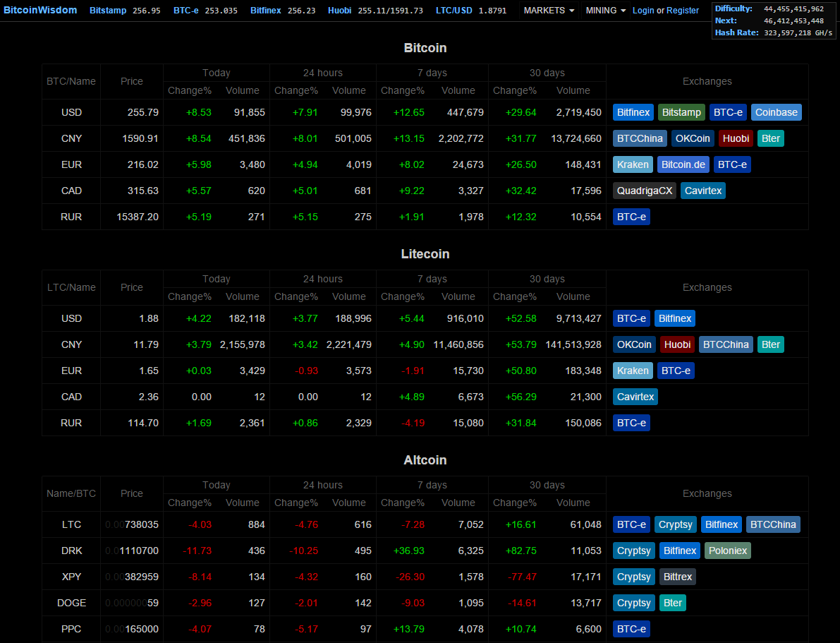Open BTCChina exchange in Litecoin CNY row
This screenshot has height=643, width=840.
[726, 344]
